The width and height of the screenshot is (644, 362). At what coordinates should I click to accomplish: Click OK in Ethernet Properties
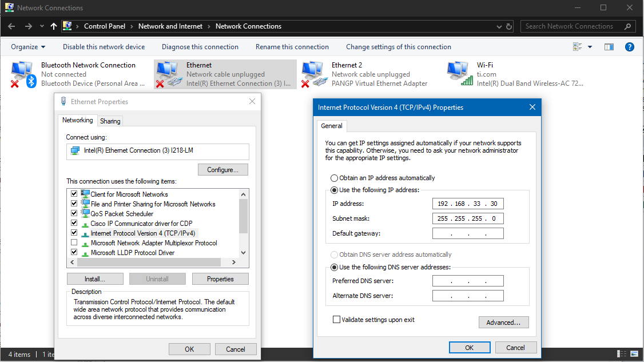189,349
